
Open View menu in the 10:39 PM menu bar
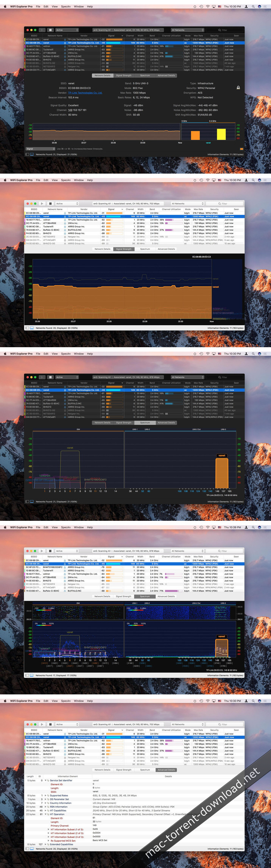(x=55, y=527)
